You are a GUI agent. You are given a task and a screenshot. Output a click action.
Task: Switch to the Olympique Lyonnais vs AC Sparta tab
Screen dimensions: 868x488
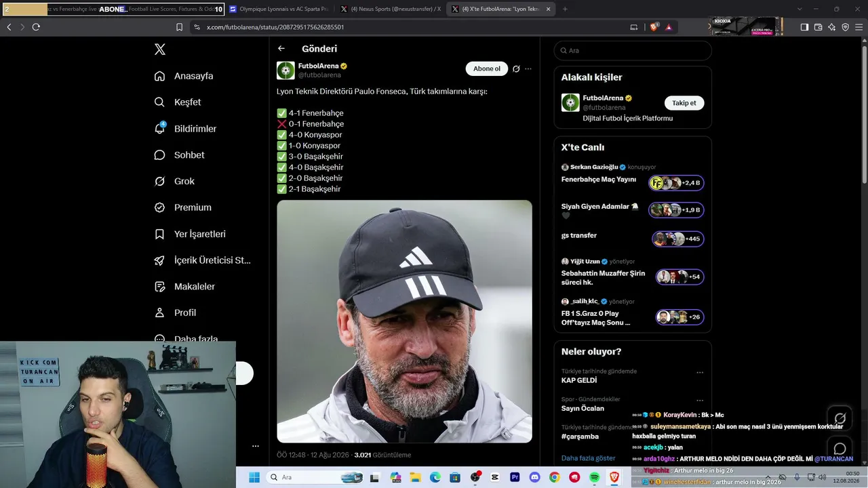tap(279, 9)
